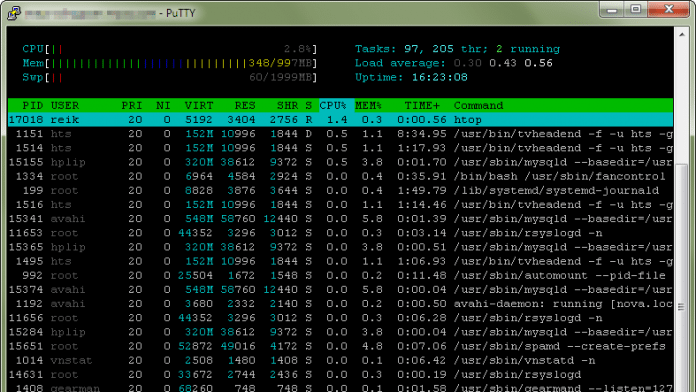Click the Command column header
This screenshot has height=392, width=696.
pos(478,106)
